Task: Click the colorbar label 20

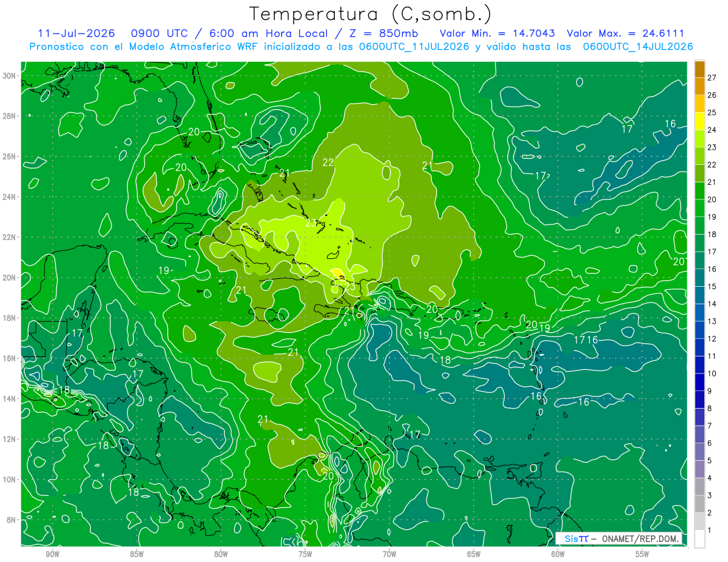Action: (712, 199)
